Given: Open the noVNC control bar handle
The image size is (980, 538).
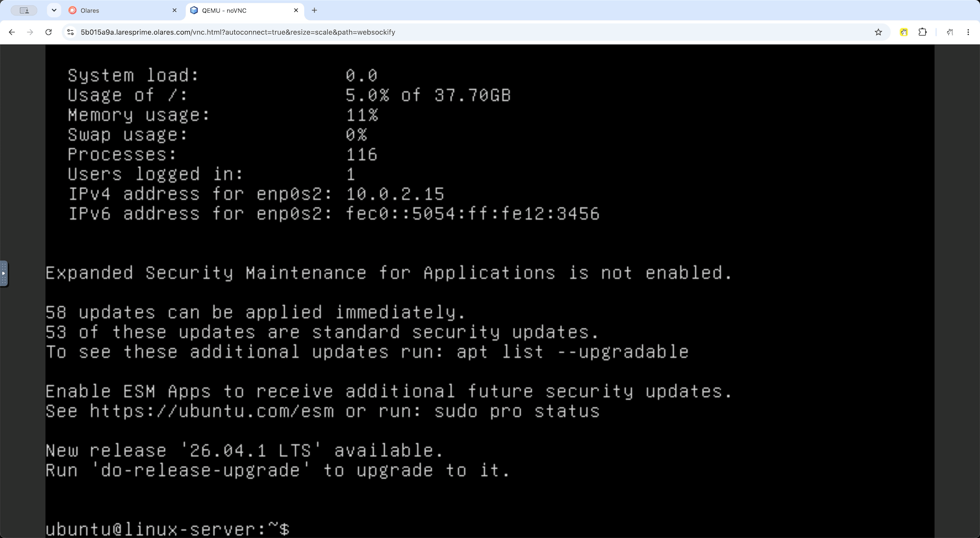Looking at the screenshot, I should pos(4,274).
